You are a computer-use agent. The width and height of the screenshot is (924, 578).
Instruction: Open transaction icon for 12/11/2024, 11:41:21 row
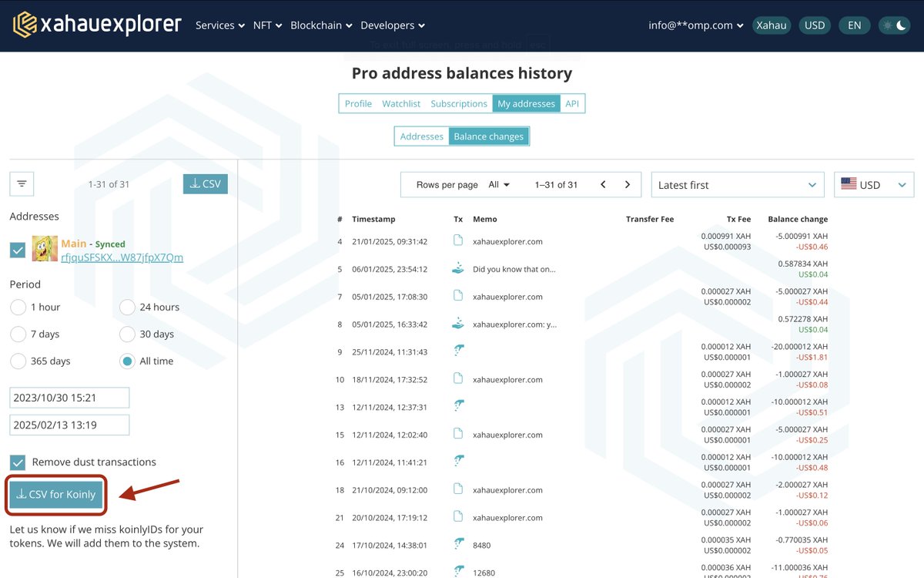pyautogui.click(x=458, y=462)
